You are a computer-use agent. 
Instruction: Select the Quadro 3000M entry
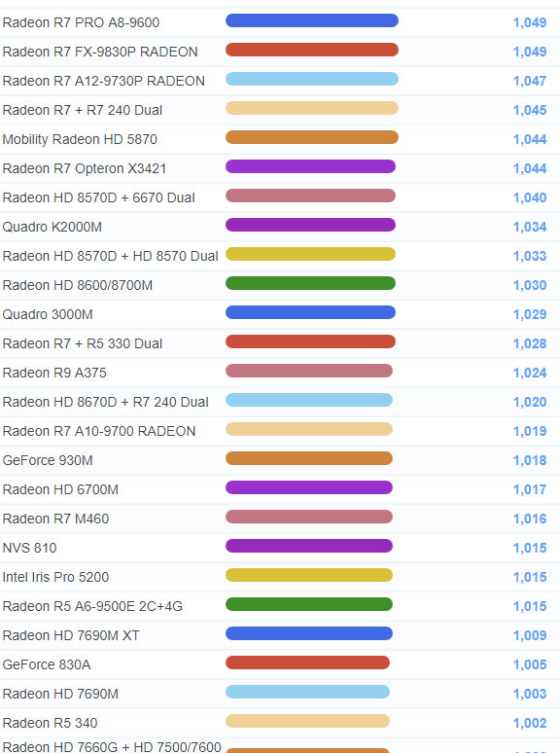point(48,314)
